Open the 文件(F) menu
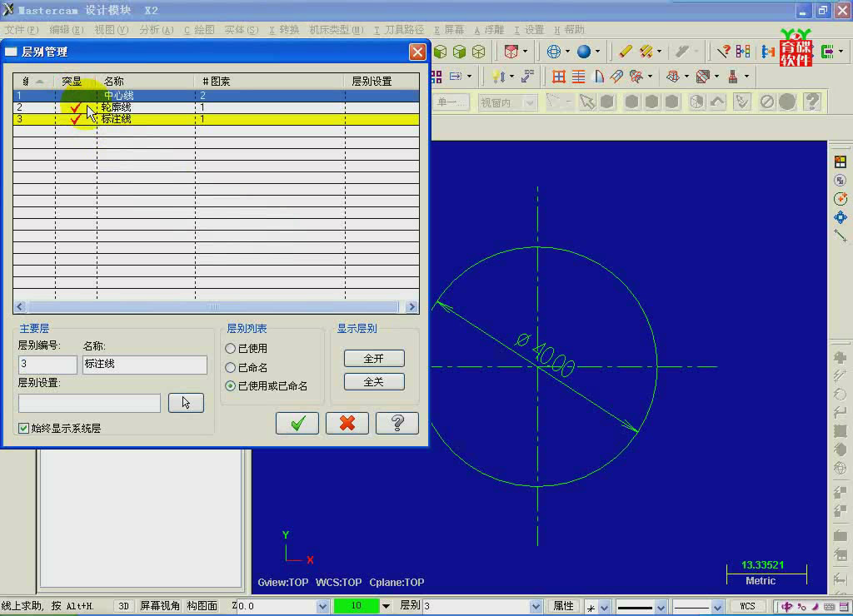This screenshot has width=853, height=616. pyautogui.click(x=22, y=30)
